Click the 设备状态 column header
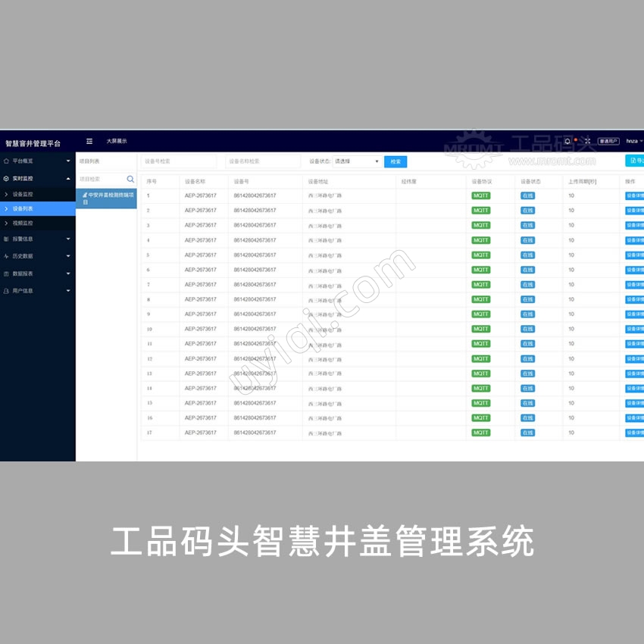This screenshot has width=644, height=644. click(530, 182)
